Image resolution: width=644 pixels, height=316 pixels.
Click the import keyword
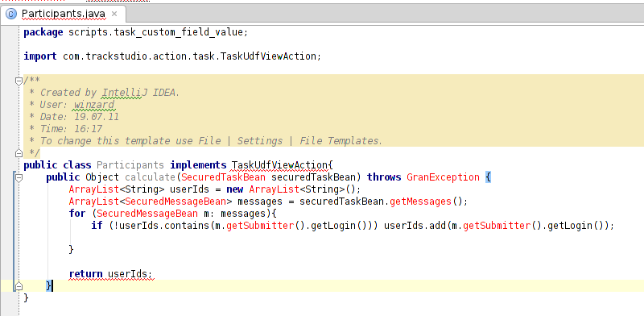40,56
